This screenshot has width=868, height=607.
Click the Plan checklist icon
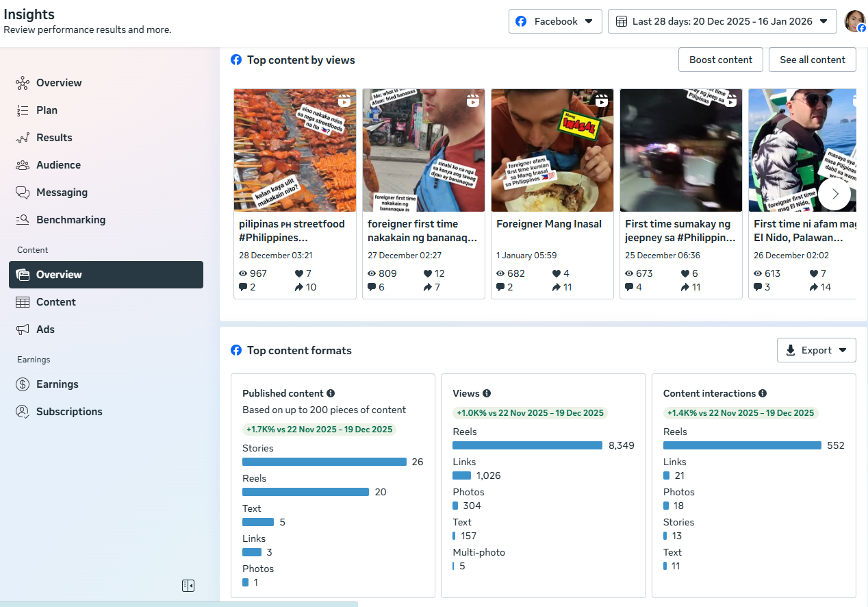(23, 110)
